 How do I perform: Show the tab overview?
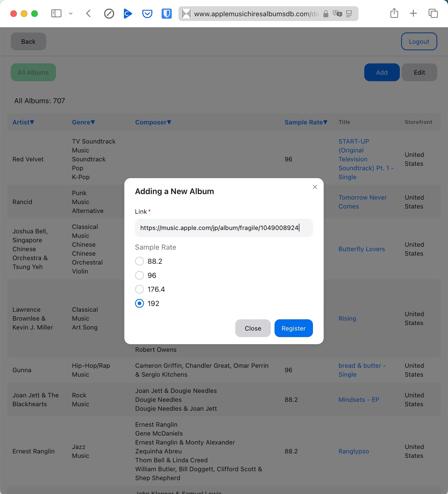[x=433, y=13]
